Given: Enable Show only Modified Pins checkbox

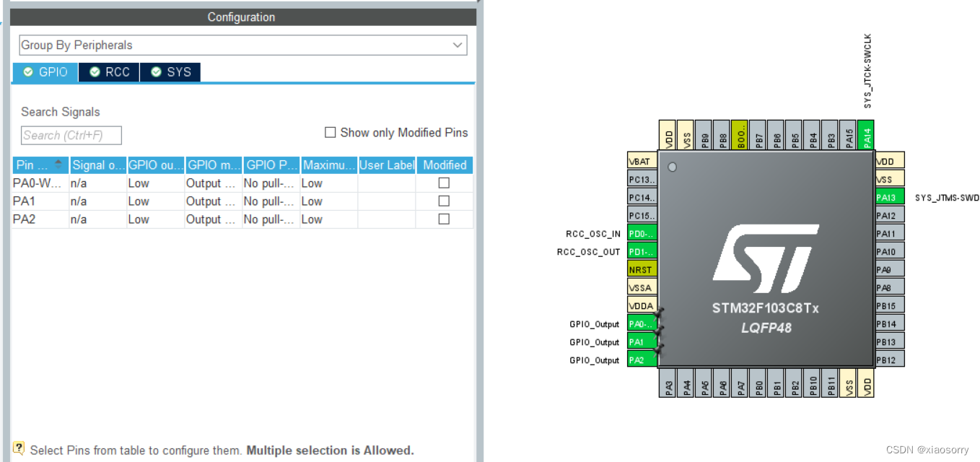Looking at the screenshot, I should click(x=330, y=132).
